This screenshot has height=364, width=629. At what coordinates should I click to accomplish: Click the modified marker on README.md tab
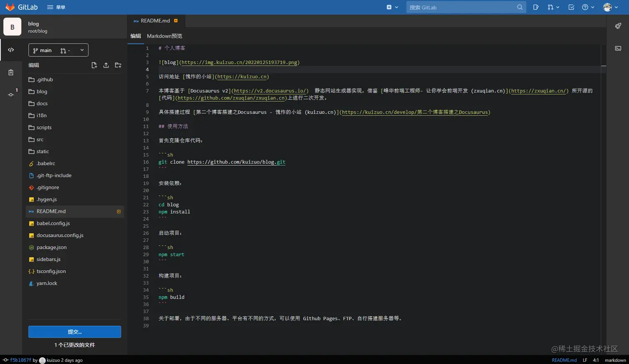[x=176, y=21]
